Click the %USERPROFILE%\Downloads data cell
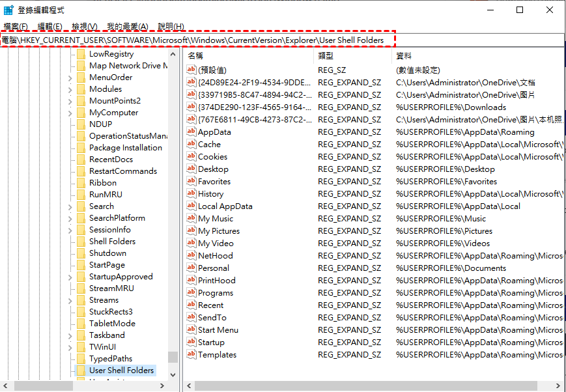This screenshot has width=566, height=392. point(451,107)
